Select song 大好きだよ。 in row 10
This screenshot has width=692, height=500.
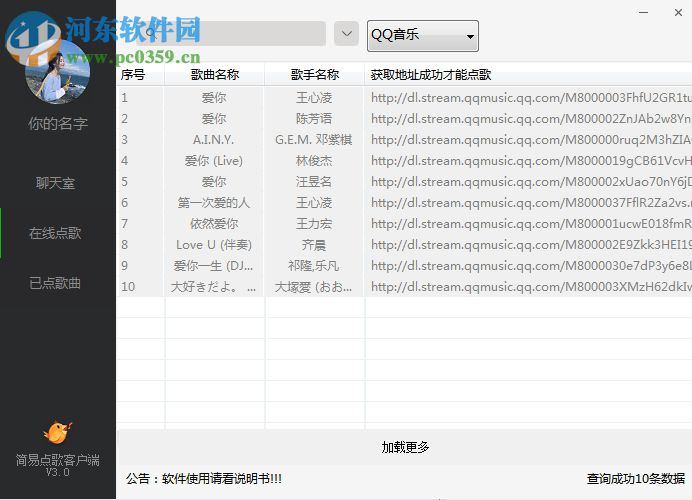coord(214,287)
